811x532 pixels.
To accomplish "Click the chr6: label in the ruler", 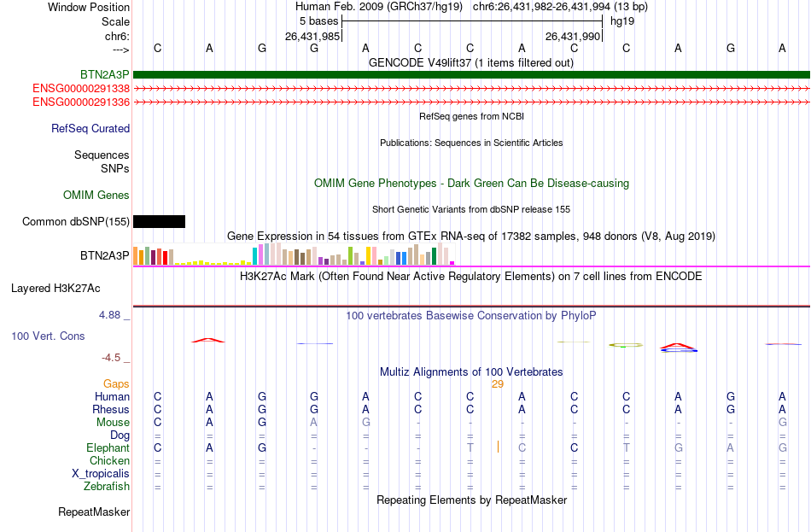I will pyautogui.click(x=117, y=36).
